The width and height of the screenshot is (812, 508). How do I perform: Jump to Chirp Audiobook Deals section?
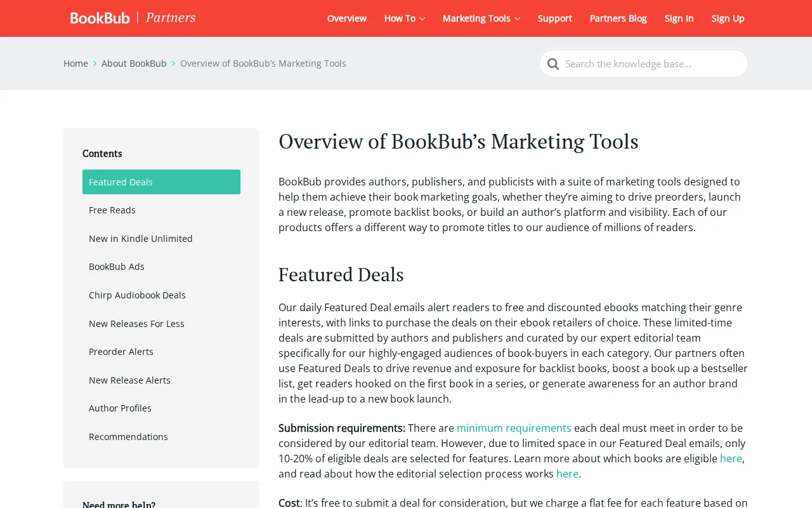pyautogui.click(x=161, y=295)
